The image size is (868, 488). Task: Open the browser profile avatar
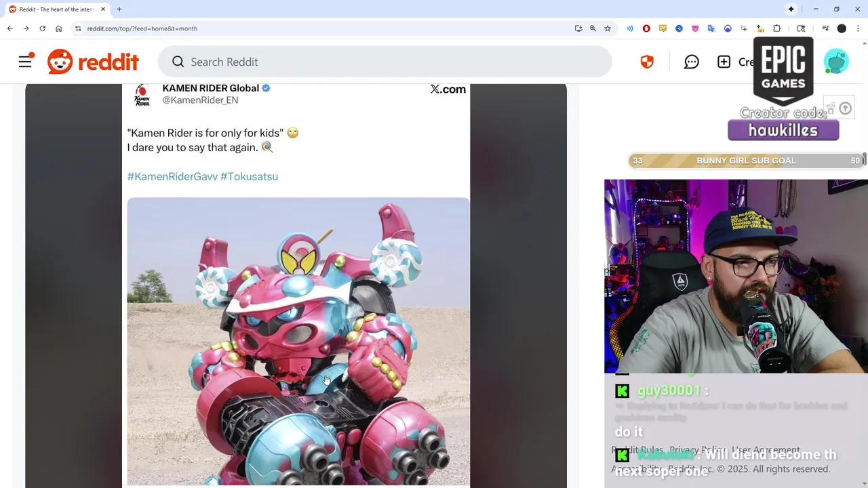tap(842, 28)
